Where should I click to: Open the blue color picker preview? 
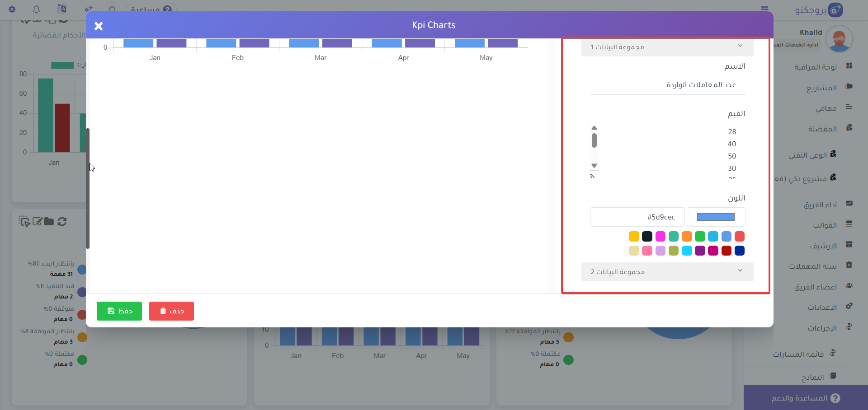716,217
